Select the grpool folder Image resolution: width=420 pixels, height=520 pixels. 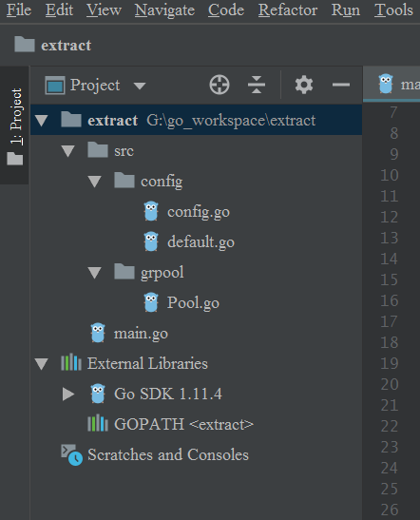[x=162, y=273]
